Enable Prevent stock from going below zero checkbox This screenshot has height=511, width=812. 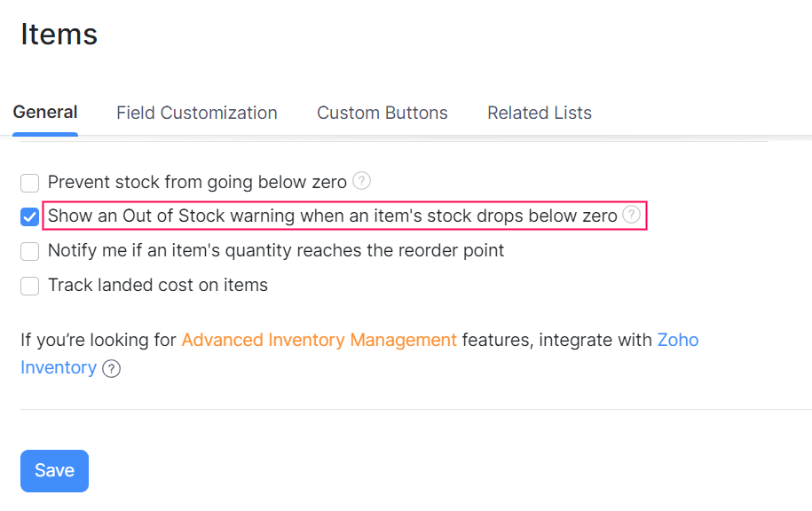[x=30, y=184]
